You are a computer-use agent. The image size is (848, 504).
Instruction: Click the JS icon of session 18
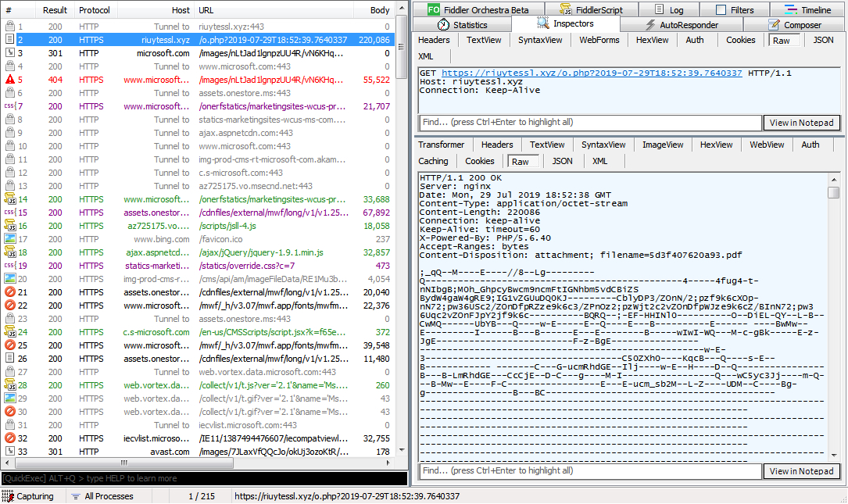point(9,252)
